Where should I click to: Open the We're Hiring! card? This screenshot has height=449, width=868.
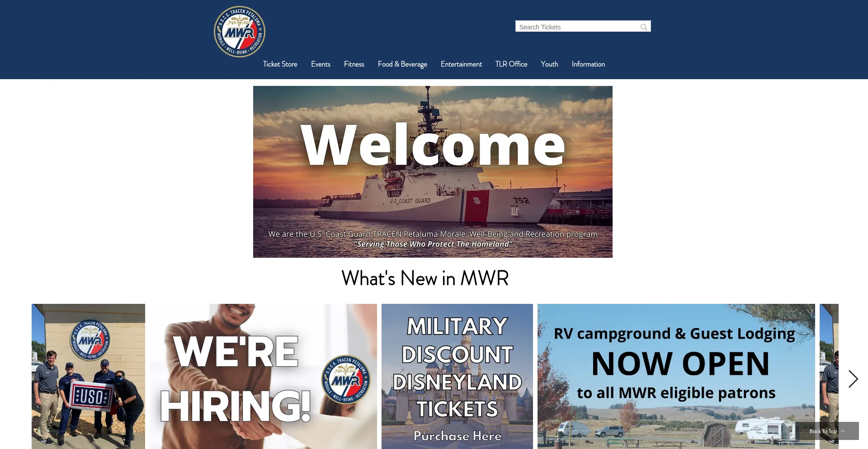click(x=263, y=376)
